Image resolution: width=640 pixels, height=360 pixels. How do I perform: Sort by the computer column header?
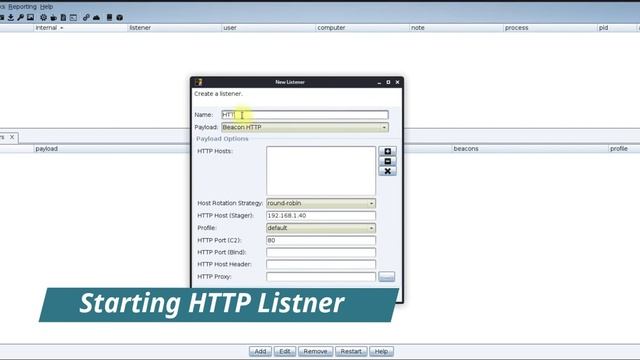362,28
